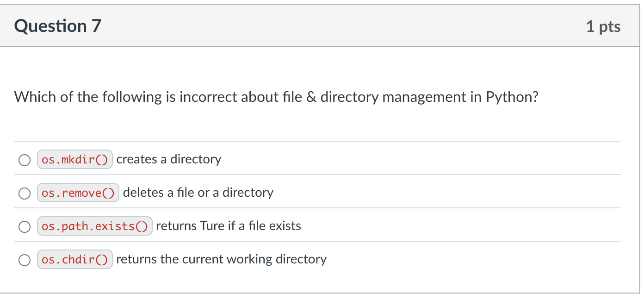Click "returns the current working directory" text
644x300 pixels.
[x=221, y=259]
